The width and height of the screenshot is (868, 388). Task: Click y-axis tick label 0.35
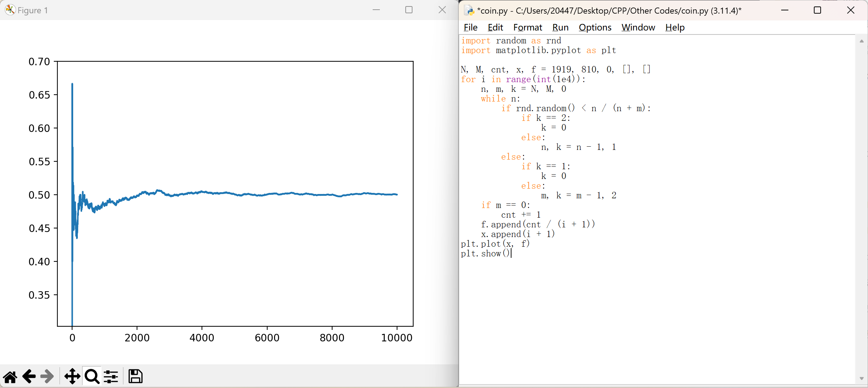[39, 295]
